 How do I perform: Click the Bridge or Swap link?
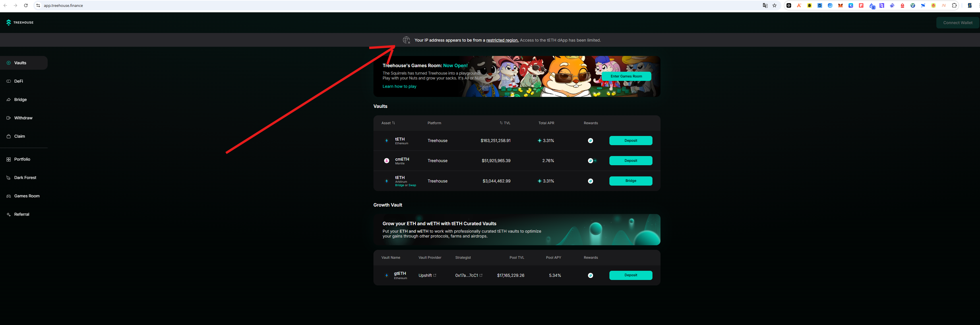click(x=405, y=186)
